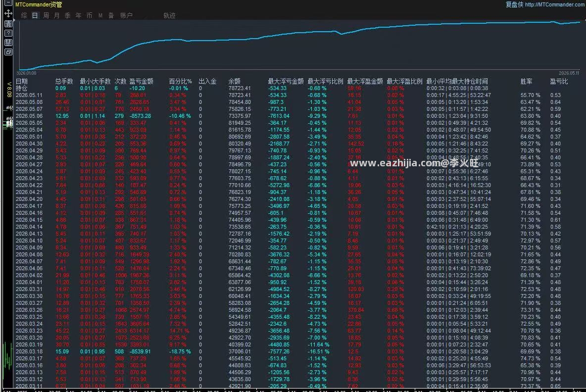This screenshot has width=586, height=392.
Task: Click the max floating loss -7613.04
Action: point(279,116)
